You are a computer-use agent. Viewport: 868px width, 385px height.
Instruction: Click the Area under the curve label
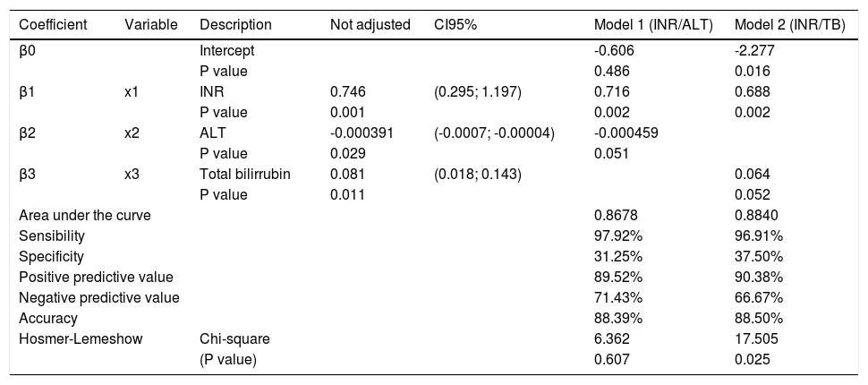click(81, 216)
